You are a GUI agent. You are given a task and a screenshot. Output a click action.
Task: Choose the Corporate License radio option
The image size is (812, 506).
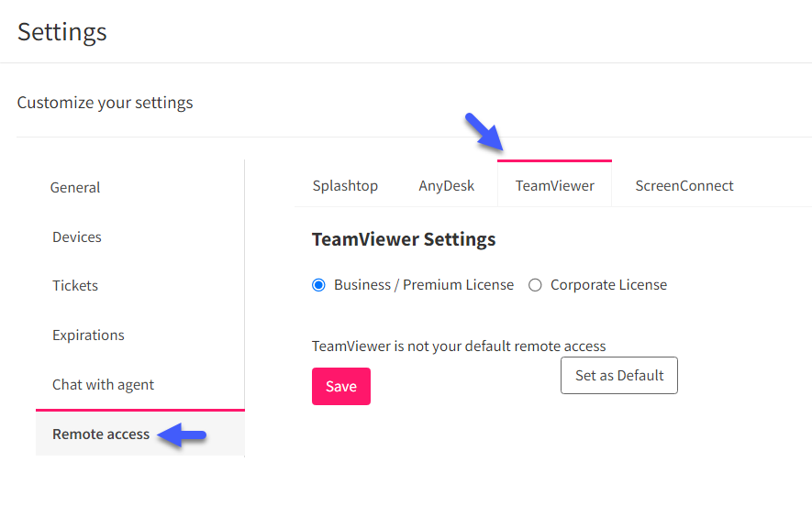click(x=535, y=285)
